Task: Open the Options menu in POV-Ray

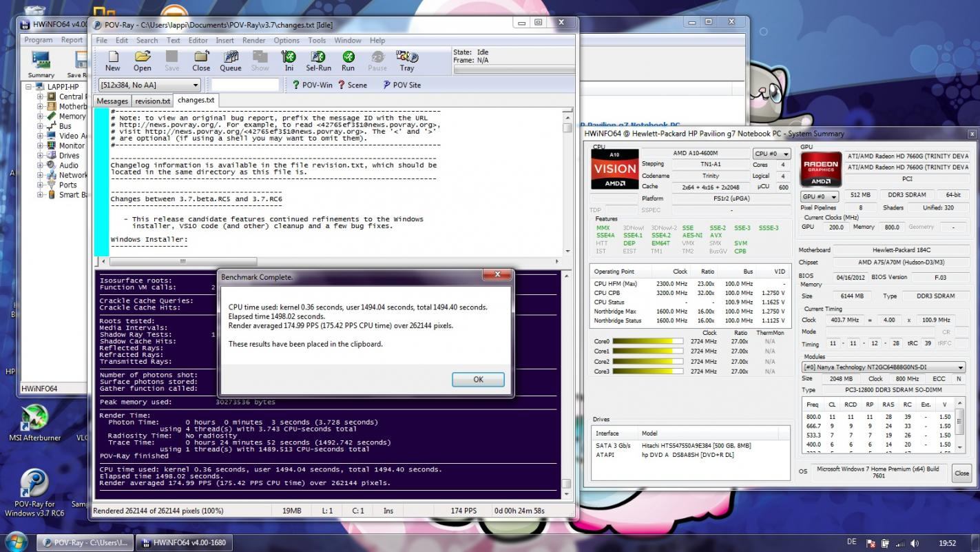Action: click(x=286, y=41)
